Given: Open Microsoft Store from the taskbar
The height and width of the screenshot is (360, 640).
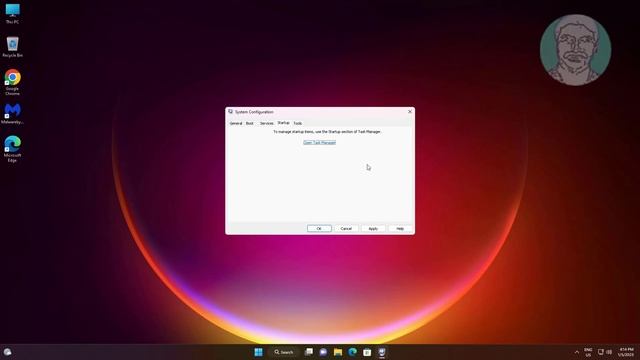Looking at the screenshot, I should [367, 352].
